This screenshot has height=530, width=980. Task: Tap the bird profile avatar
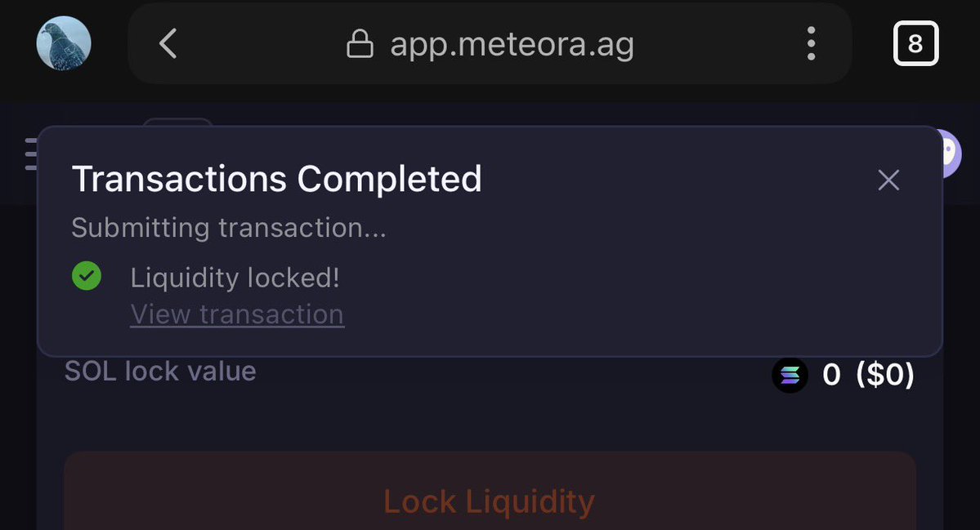[x=64, y=43]
